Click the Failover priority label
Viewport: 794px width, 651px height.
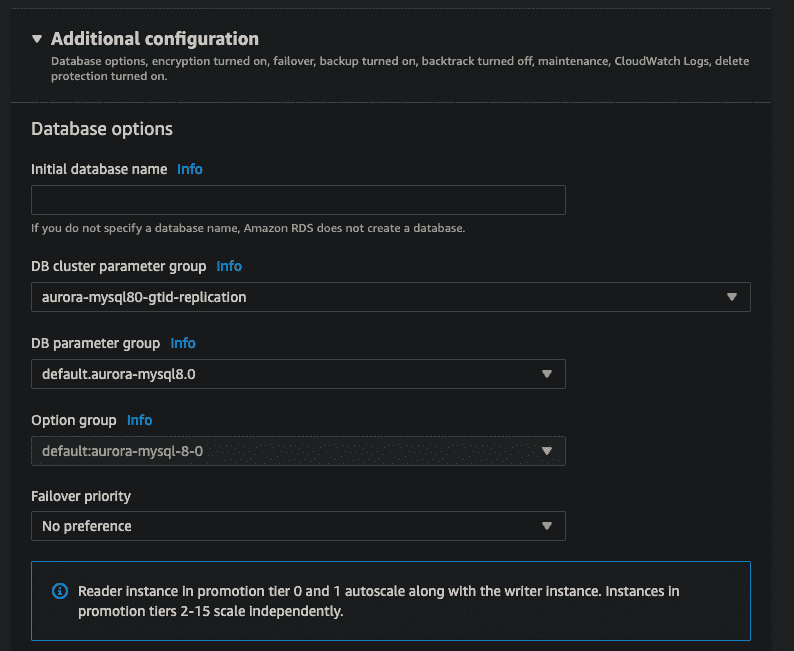coord(81,496)
